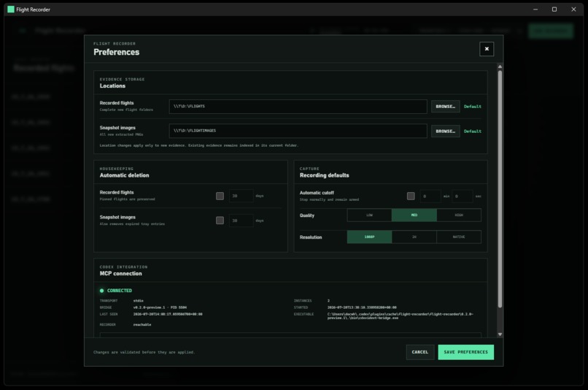Click the 'reachable' recorder status value

point(142,325)
